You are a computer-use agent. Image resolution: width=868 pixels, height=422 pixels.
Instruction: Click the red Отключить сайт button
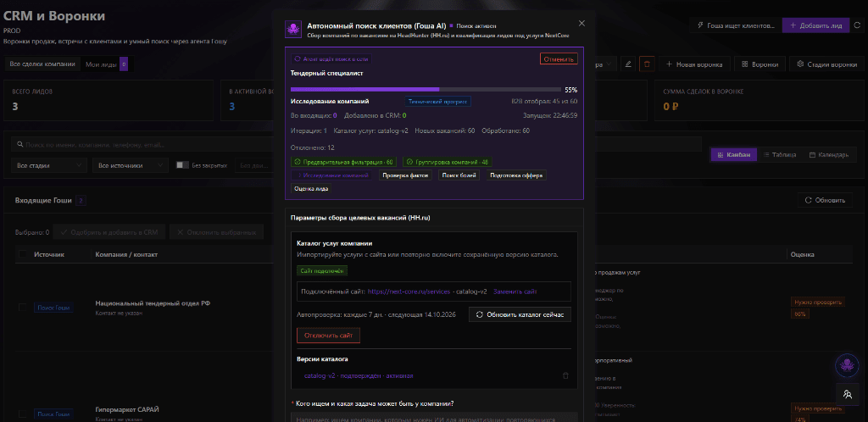tap(328, 336)
